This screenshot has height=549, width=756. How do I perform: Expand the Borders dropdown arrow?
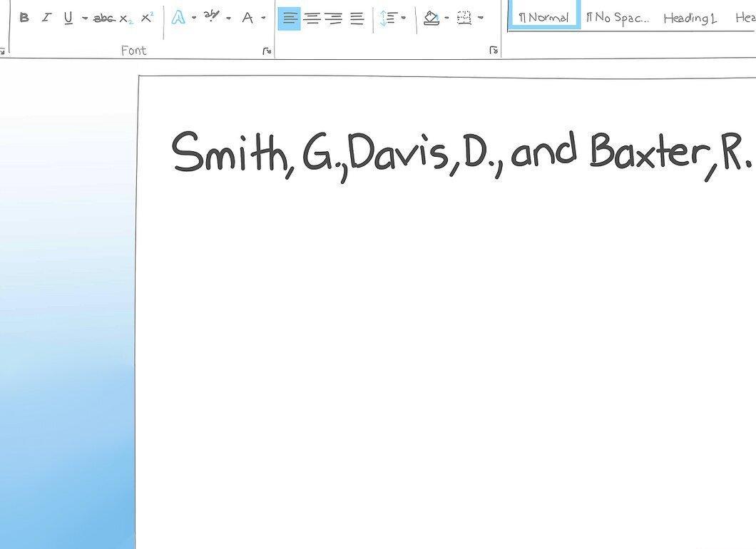coord(480,19)
